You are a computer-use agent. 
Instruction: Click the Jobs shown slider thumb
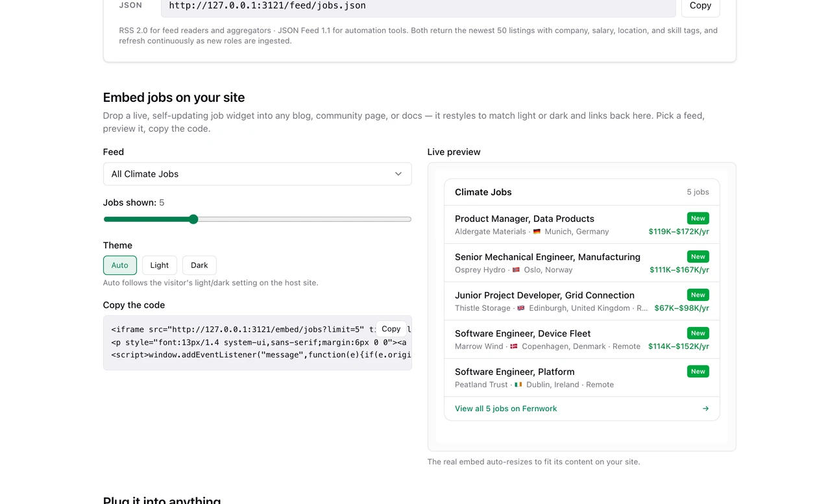coord(193,219)
